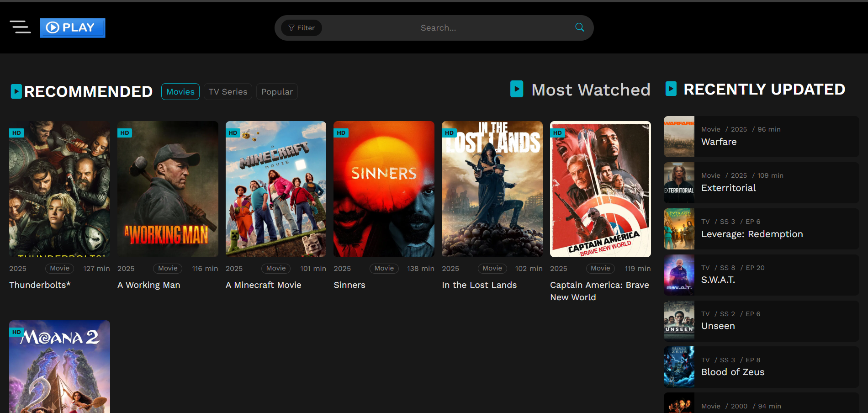Open Leverage: Redemption in Recently Updated
Image resolution: width=868 pixels, height=413 pixels.
point(761,229)
